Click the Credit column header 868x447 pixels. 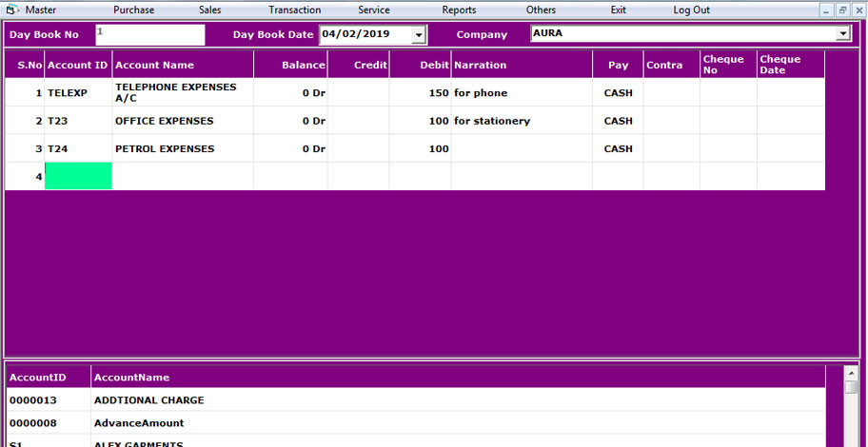359,65
